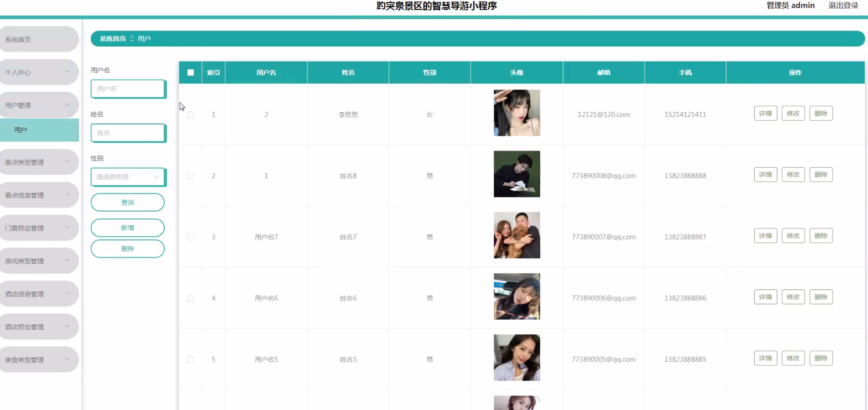Click 删除 for user 李思思
Screen dimensions: 868x410
tap(821, 113)
